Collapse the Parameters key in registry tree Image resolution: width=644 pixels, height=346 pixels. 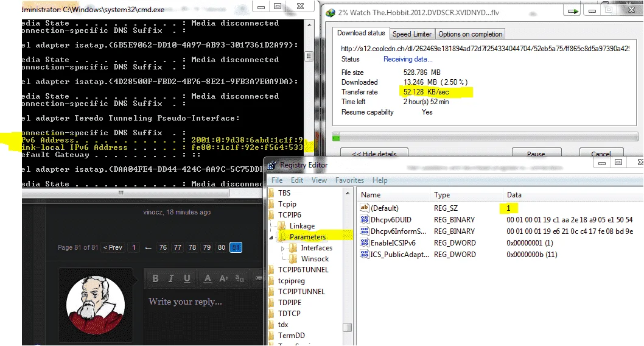271,238
